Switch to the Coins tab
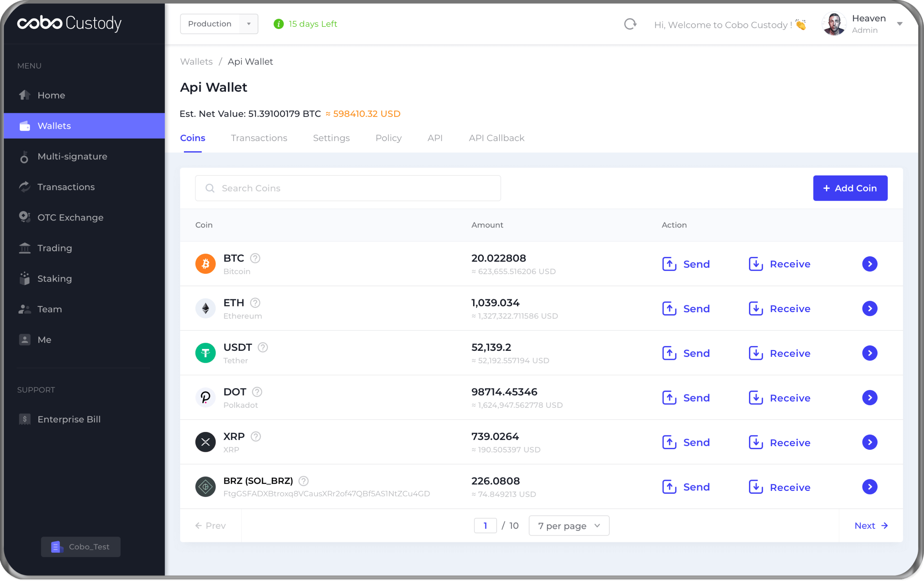 192,138
